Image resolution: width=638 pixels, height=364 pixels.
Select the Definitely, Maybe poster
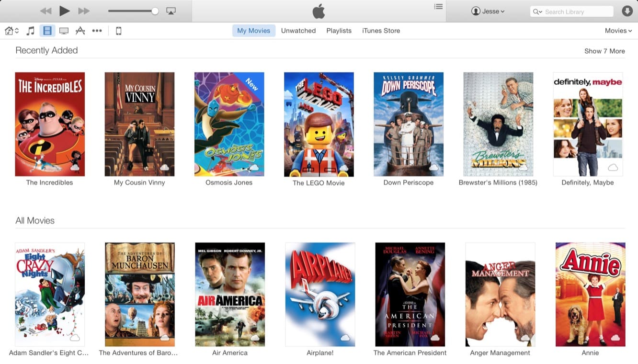click(588, 124)
